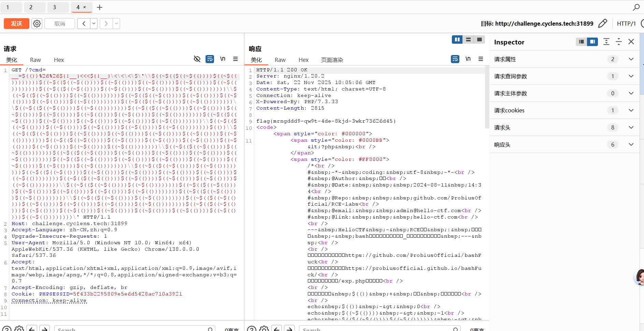The height and width of the screenshot is (331, 644).
Task: Click the orange 发送 button
Action: point(16,24)
